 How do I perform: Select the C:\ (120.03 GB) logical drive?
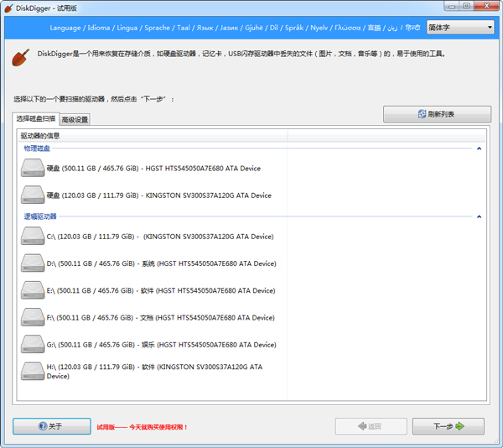(153, 237)
